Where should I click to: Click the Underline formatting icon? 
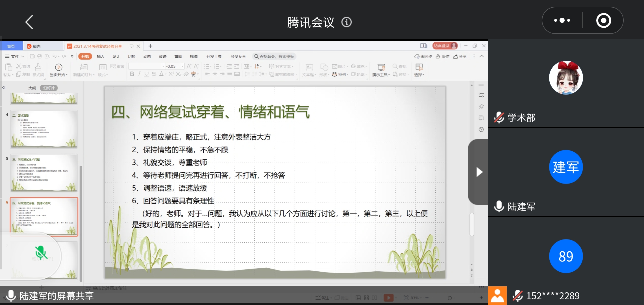pyautogui.click(x=146, y=74)
